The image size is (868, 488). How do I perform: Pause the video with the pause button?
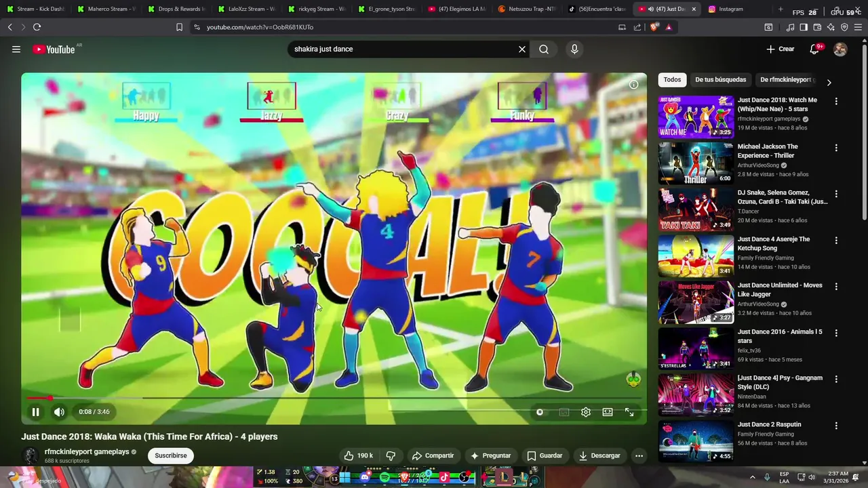pyautogui.click(x=35, y=411)
